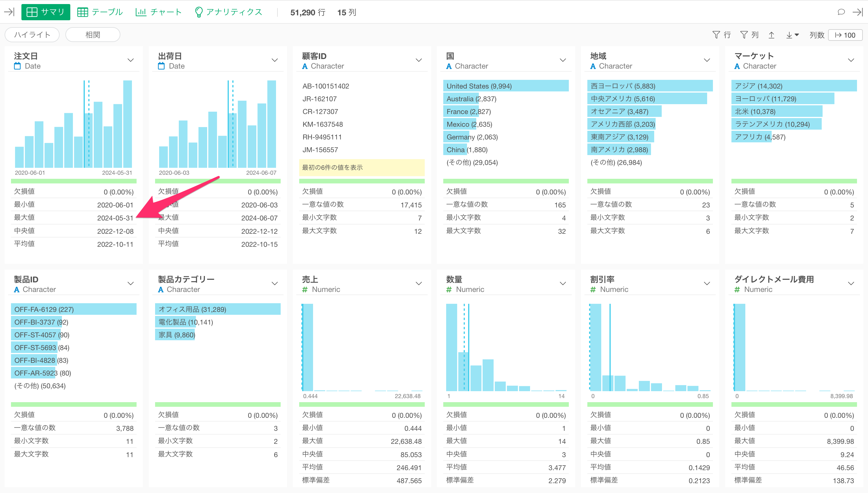The height and width of the screenshot is (493, 868).
Task: Click the 割引率 histogram chart
Action: (650, 347)
